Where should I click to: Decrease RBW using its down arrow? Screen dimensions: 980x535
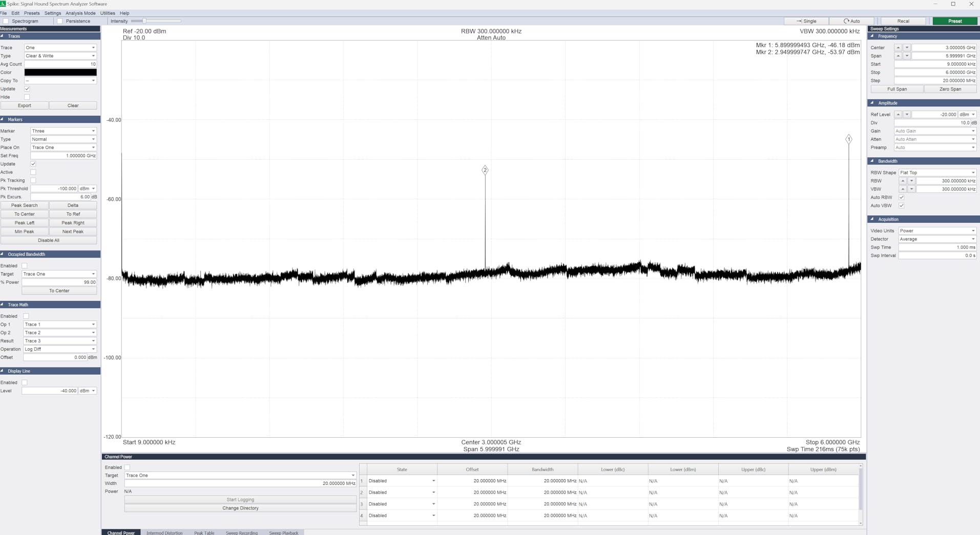(x=911, y=181)
